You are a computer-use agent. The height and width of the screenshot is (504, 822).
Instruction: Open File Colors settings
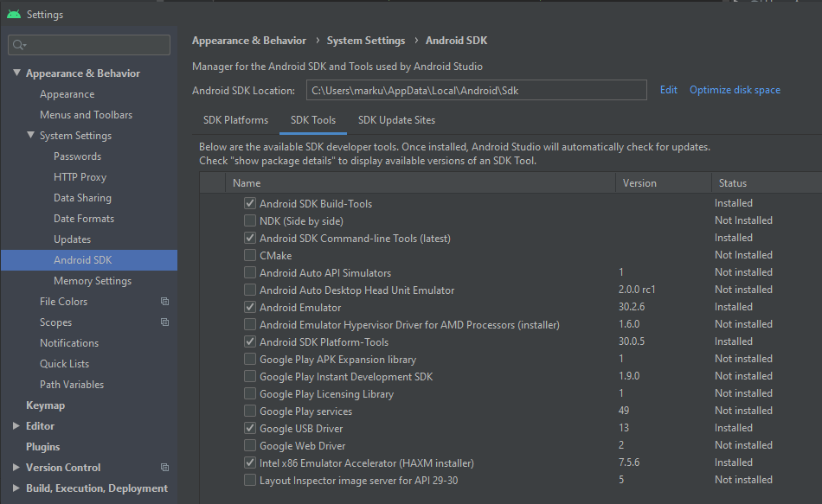(63, 301)
